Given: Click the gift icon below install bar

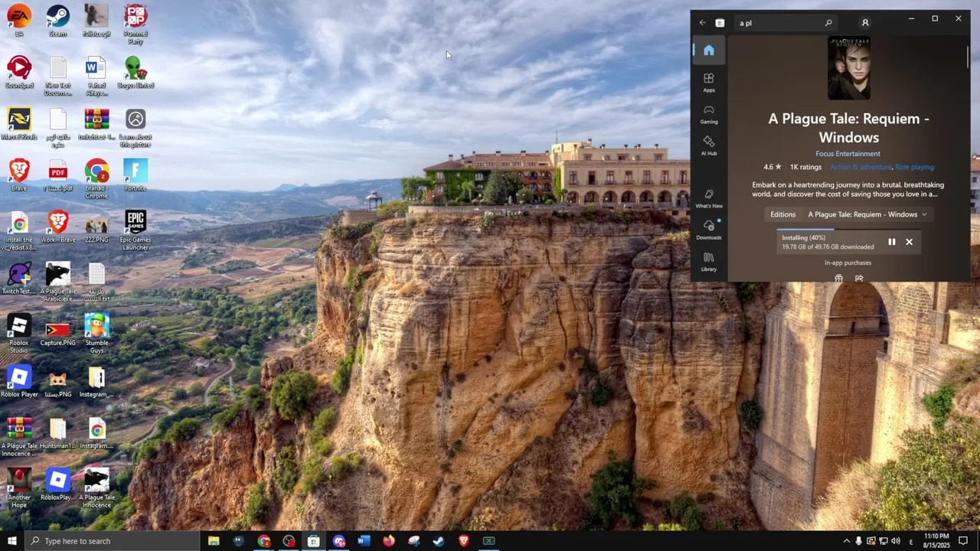Looking at the screenshot, I should [838, 278].
